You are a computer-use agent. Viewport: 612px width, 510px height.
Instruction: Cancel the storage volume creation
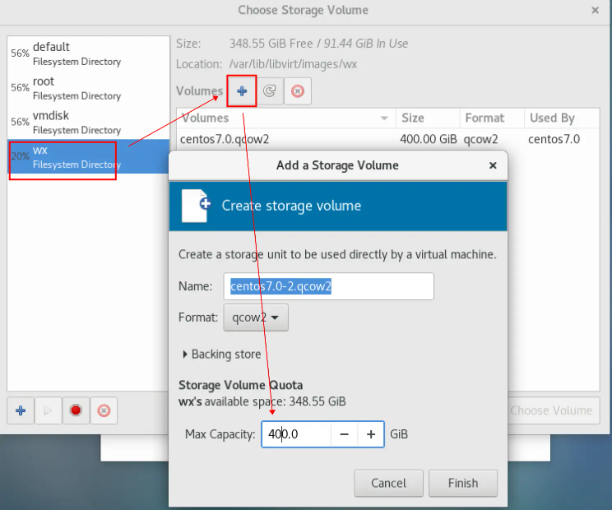(x=389, y=483)
